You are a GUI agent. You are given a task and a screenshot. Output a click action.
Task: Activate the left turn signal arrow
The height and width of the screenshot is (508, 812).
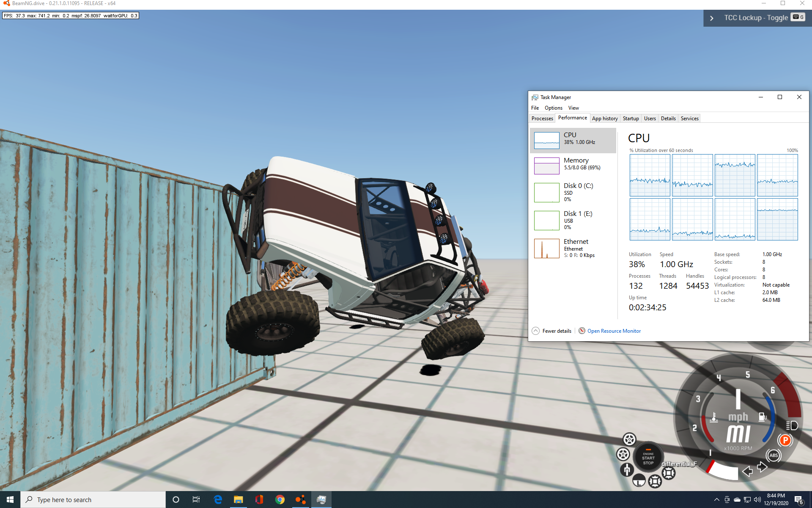pyautogui.click(x=747, y=471)
